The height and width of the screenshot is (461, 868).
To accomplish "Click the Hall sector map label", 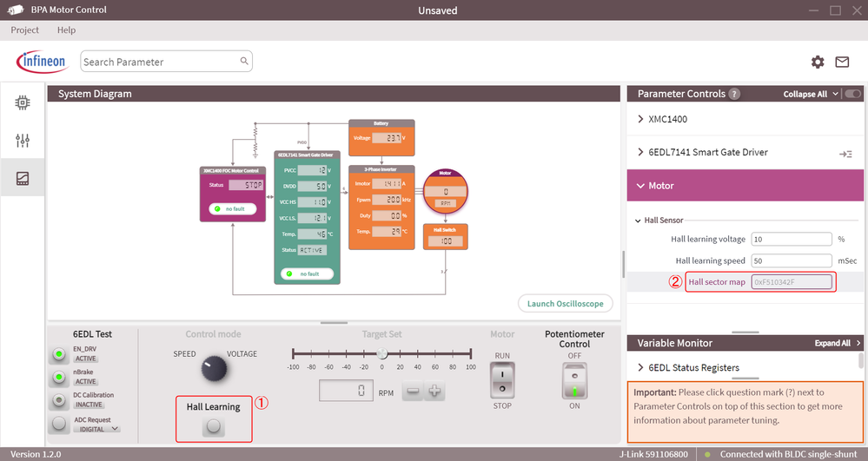I will pyautogui.click(x=717, y=281).
